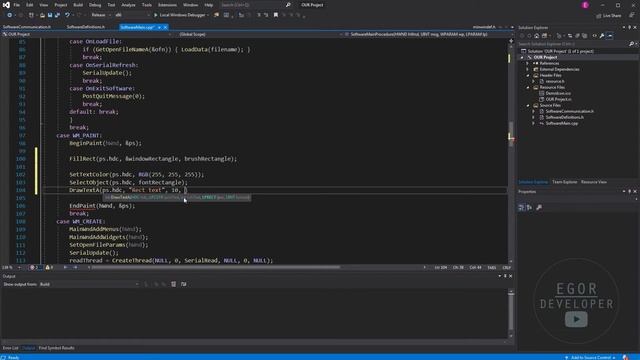The image size is (640, 360).
Task: Collapse the Source Files folder
Action: [x=528, y=105]
